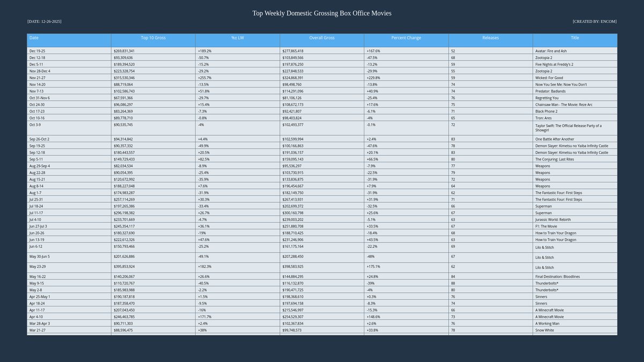The width and height of the screenshot is (644, 362).
Task: Click the 'Dec 12-18' date cell
Action: pyautogui.click(x=69, y=57)
